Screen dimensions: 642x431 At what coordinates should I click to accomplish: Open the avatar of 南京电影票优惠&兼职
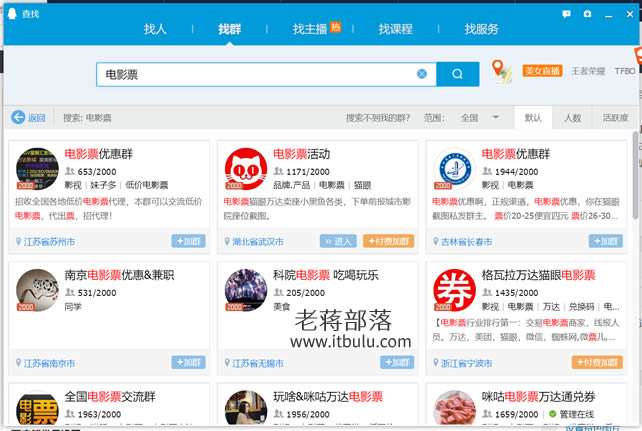[37, 290]
